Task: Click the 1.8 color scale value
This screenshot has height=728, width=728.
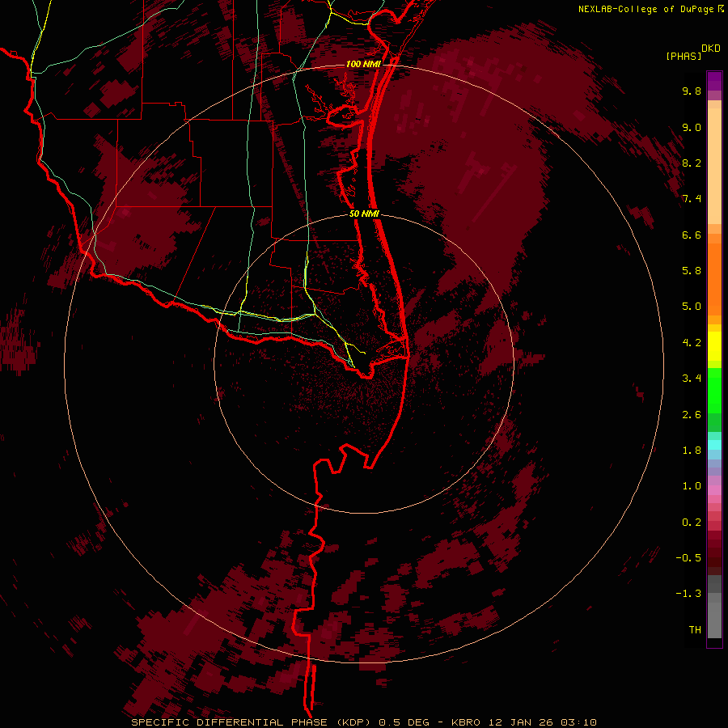Action: tap(692, 451)
